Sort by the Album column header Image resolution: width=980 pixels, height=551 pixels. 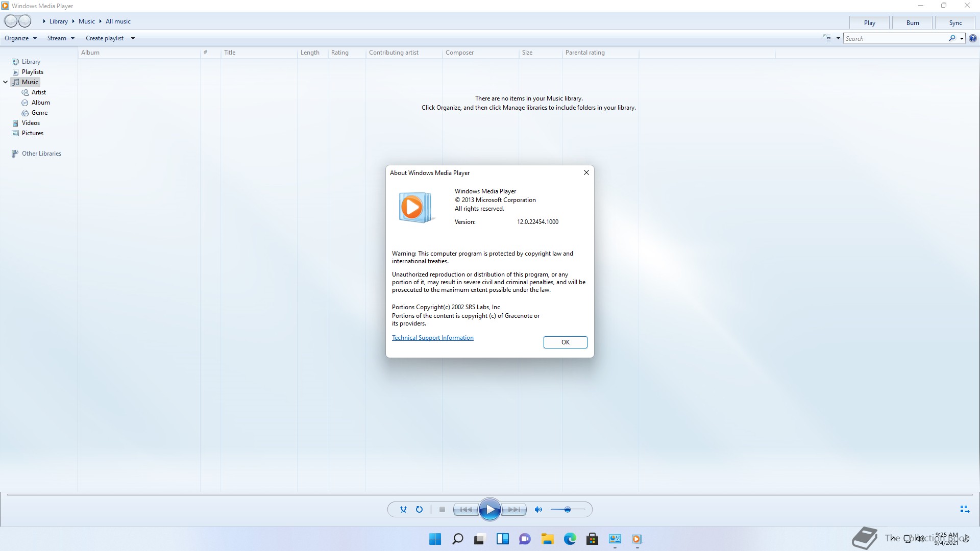pyautogui.click(x=139, y=53)
